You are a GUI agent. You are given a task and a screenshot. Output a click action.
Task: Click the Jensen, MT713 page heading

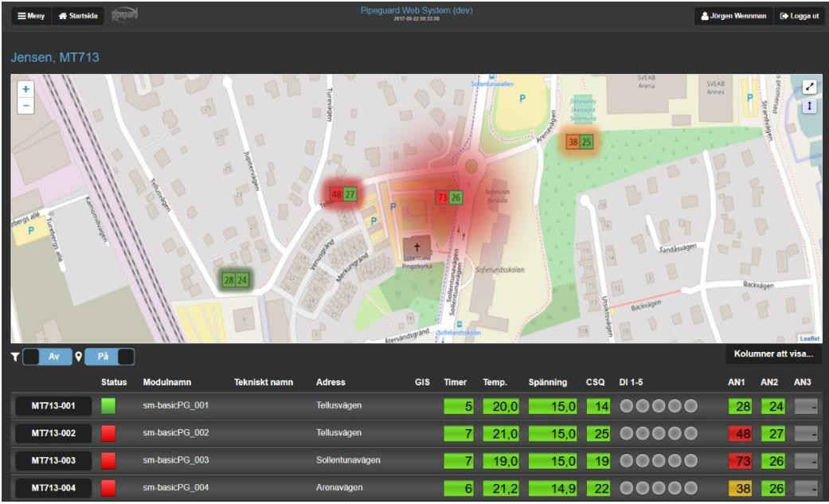(55, 57)
